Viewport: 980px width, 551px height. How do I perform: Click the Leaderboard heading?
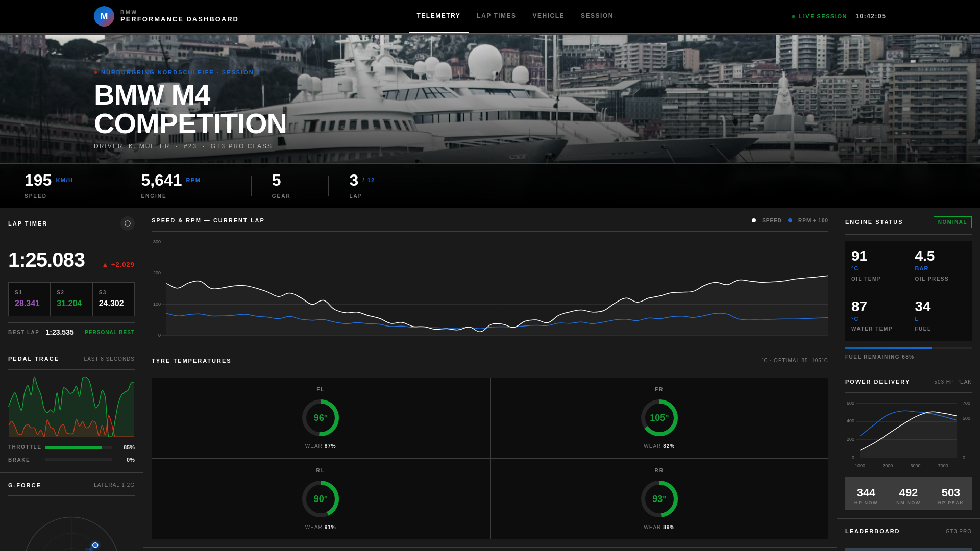872,531
